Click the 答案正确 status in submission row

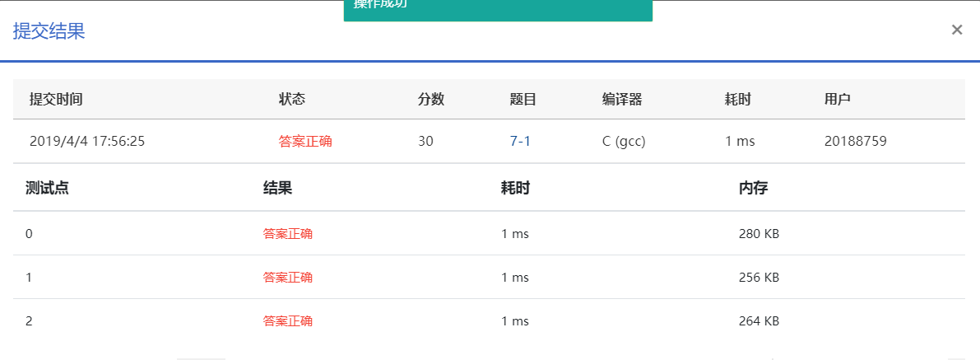point(305,142)
